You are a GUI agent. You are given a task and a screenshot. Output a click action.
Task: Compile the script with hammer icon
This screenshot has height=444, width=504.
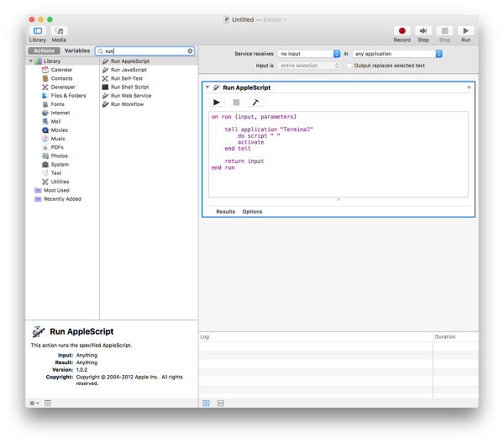pos(256,103)
